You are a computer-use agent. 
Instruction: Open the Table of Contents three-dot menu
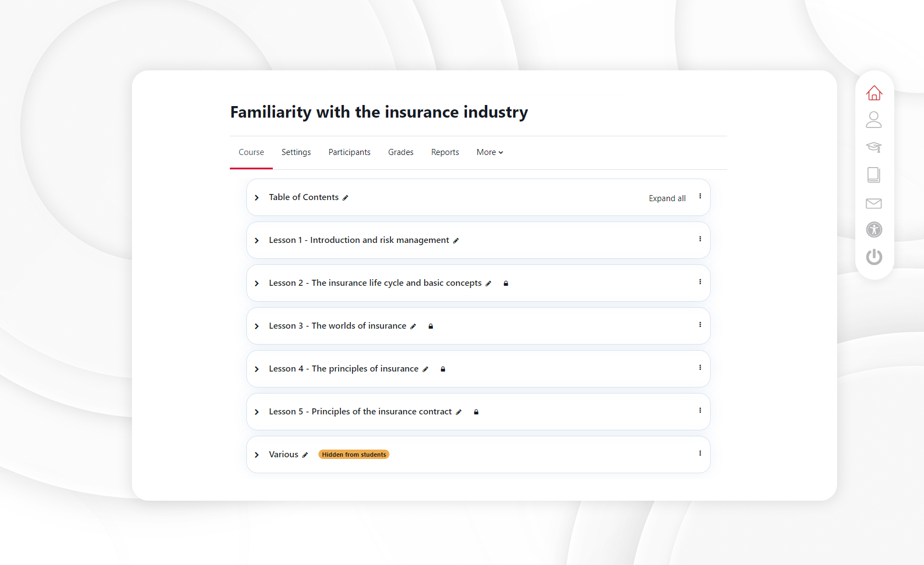700,196
